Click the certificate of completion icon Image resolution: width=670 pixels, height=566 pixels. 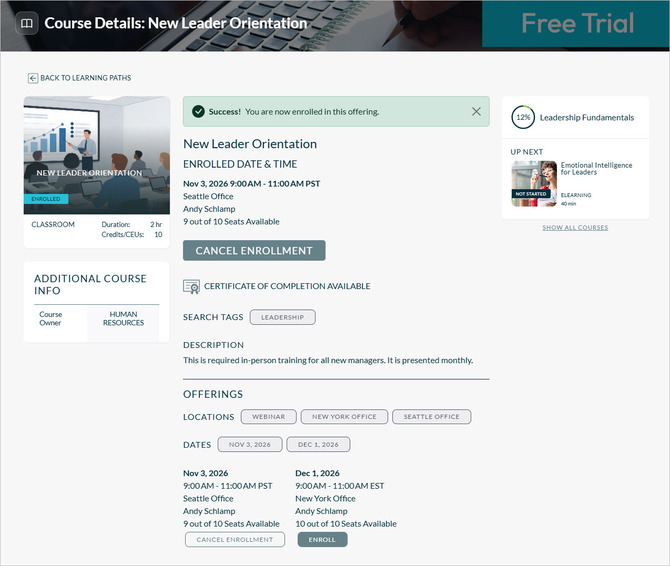(x=191, y=286)
